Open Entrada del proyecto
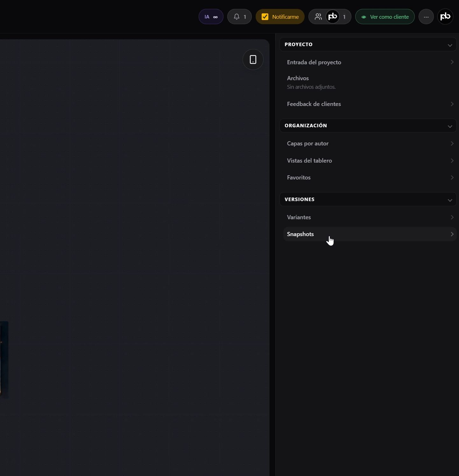459x476 pixels. (x=370, y=62)
